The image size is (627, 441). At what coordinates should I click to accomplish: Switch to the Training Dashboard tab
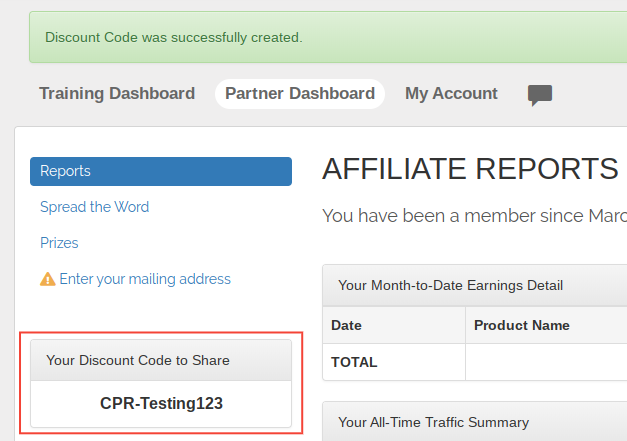coord(117,94)
